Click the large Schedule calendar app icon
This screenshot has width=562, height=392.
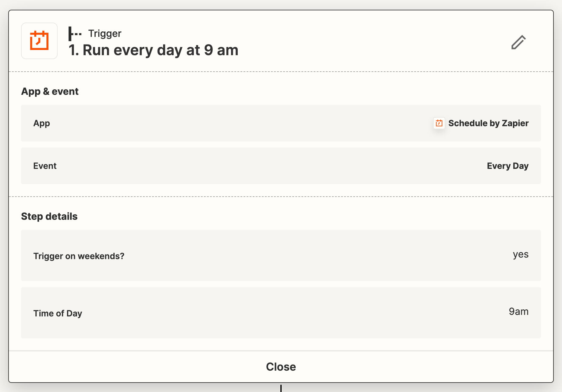[x=39, y=41]
